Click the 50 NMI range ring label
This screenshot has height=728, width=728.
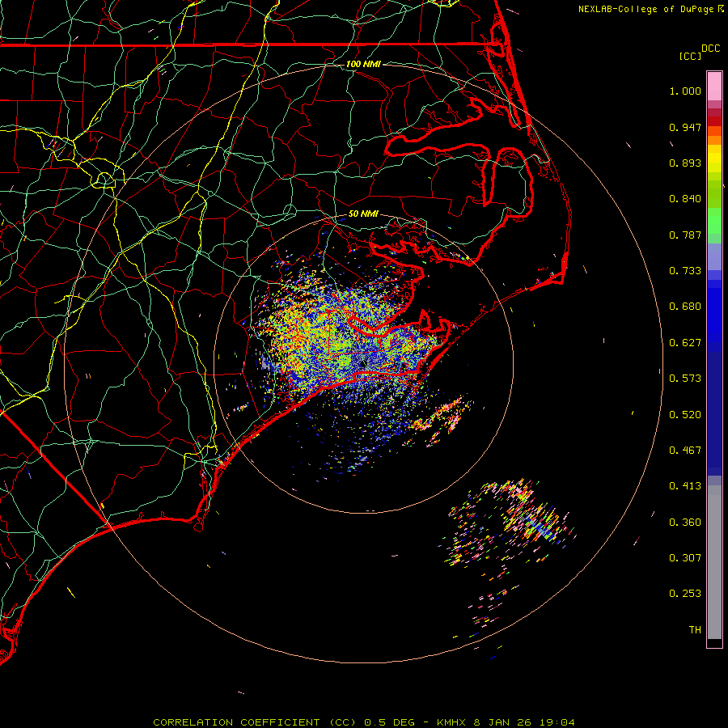pos(363,214)
